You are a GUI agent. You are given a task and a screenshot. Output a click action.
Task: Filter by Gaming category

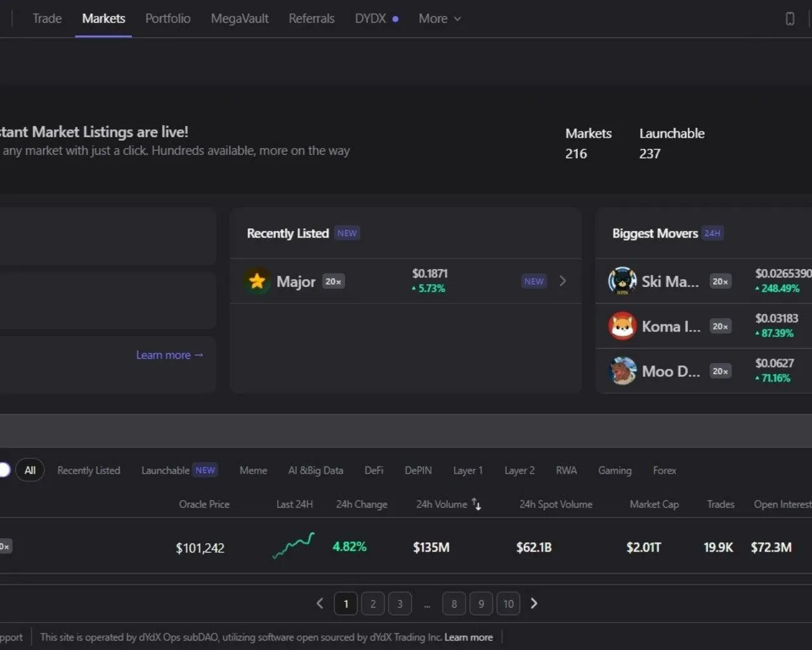(x=615, y=470)
